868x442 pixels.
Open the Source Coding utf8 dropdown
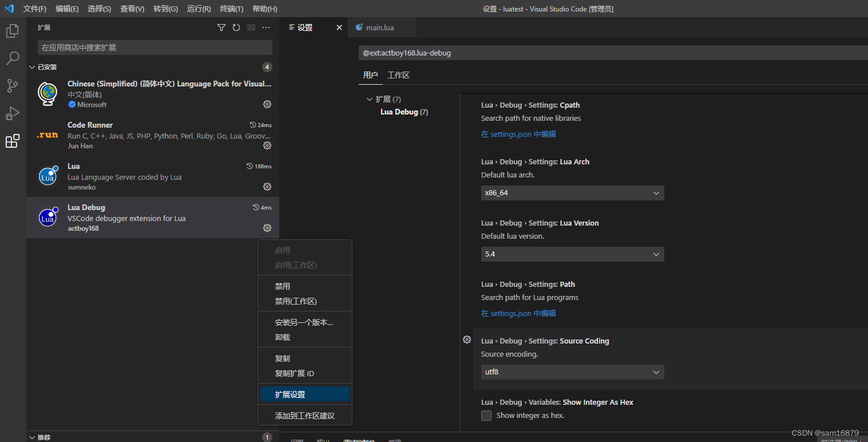point(572,372)
